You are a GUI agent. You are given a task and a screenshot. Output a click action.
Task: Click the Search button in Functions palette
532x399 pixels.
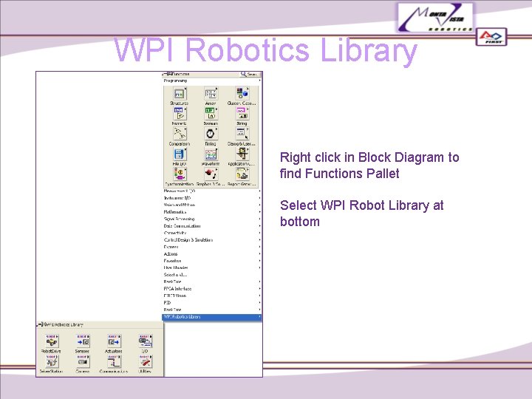click(250, 74)
